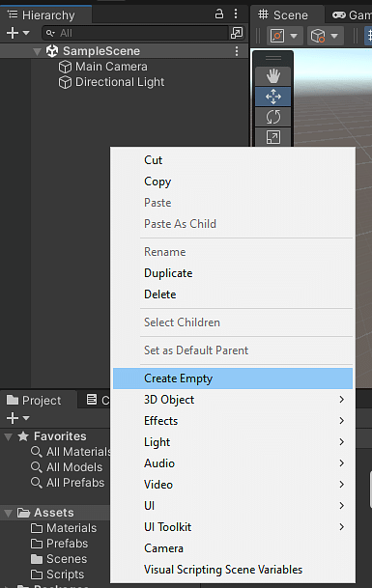This screenshot has height=588, width=372.
Task: Switch to the Scene tab
Action: coord(284,15)
